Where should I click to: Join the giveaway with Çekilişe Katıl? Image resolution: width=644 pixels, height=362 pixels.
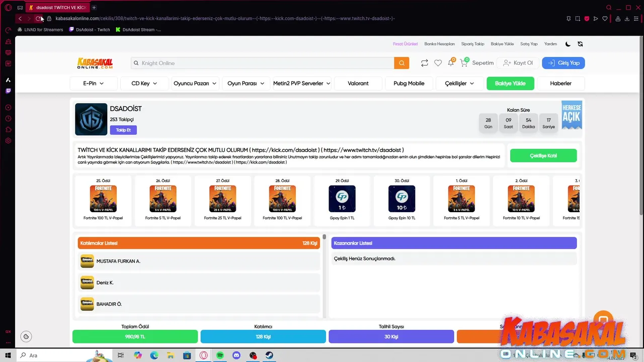543,156
